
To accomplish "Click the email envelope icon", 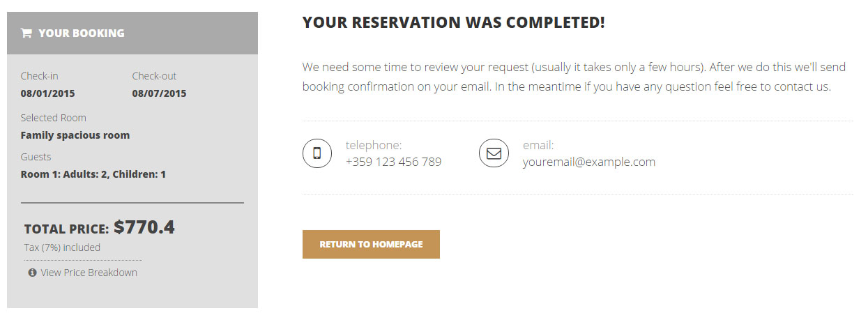I will point(494,153).
